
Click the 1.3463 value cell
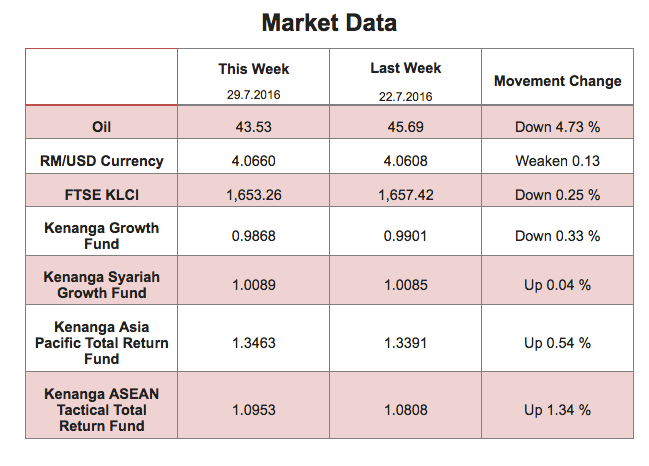tap(253, 338)
